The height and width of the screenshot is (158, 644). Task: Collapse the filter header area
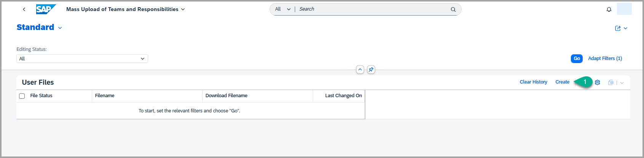coord(360,70)
